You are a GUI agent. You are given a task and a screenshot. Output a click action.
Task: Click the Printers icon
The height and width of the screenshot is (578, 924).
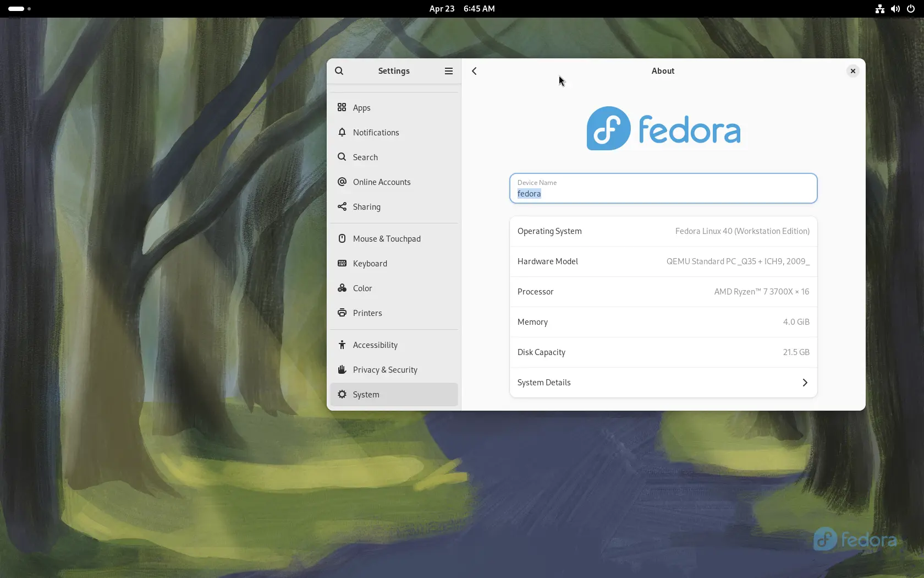(x=342, y=313)
